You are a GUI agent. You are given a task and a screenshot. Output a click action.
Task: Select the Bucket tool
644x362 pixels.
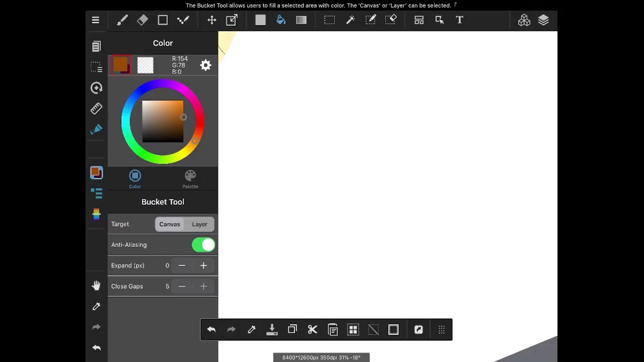[x=281, y=20]
